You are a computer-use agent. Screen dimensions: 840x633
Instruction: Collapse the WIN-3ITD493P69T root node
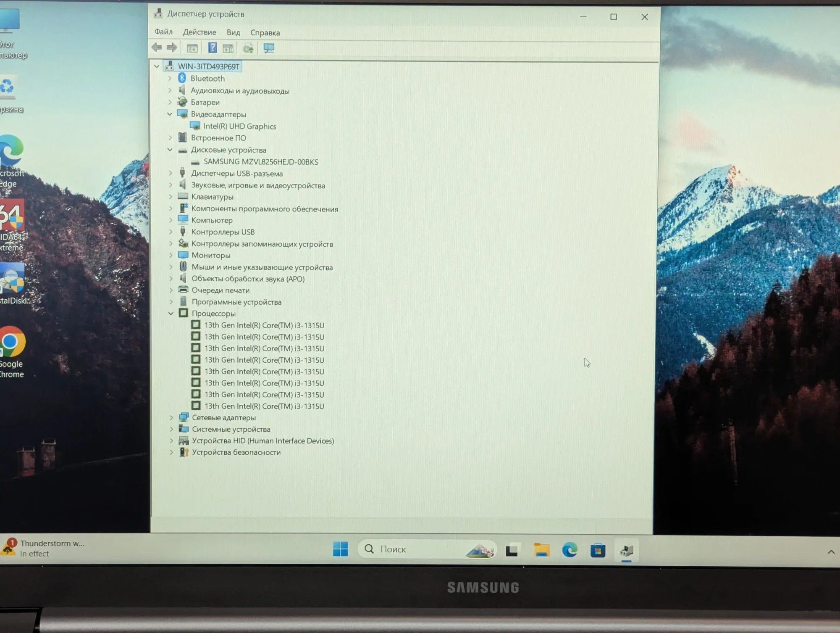pyautogui.click(x=157, y=66)
